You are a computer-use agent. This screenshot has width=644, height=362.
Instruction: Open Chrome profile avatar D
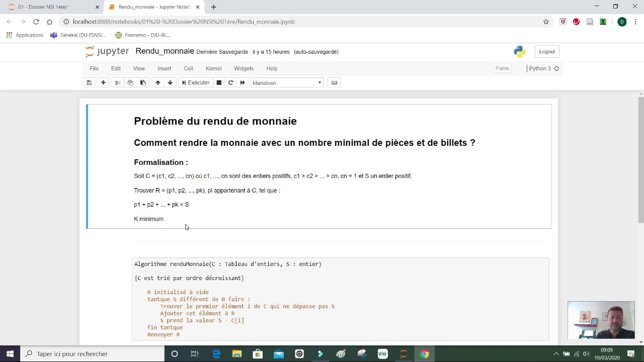[622, 22]
